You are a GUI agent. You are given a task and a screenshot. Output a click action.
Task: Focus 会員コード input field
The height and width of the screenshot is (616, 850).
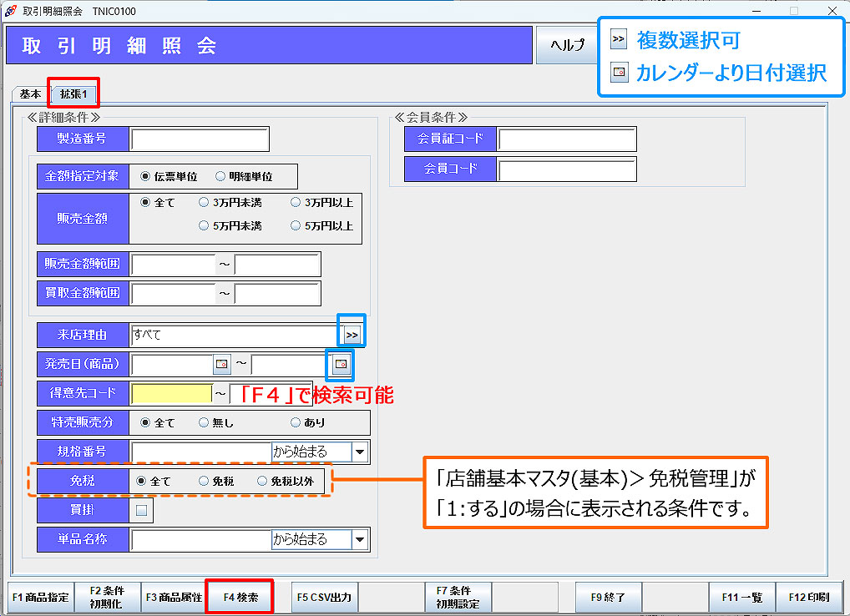coord(567,169)
